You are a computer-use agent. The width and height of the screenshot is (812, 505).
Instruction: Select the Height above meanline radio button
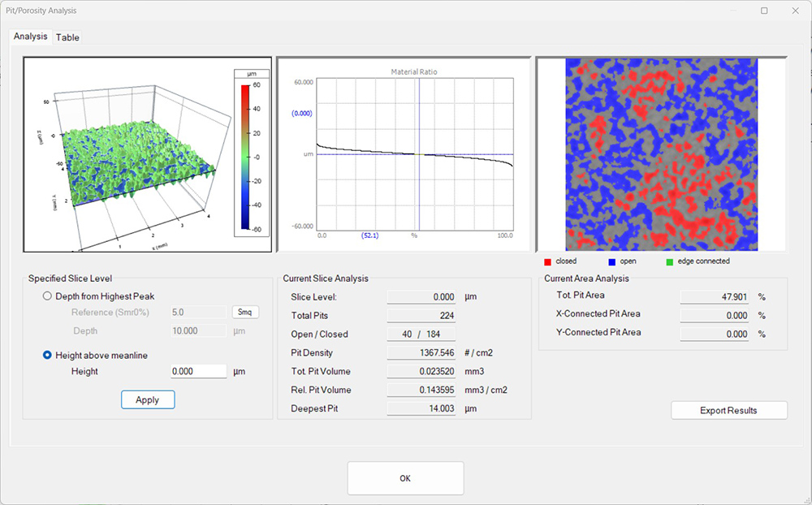48,355
